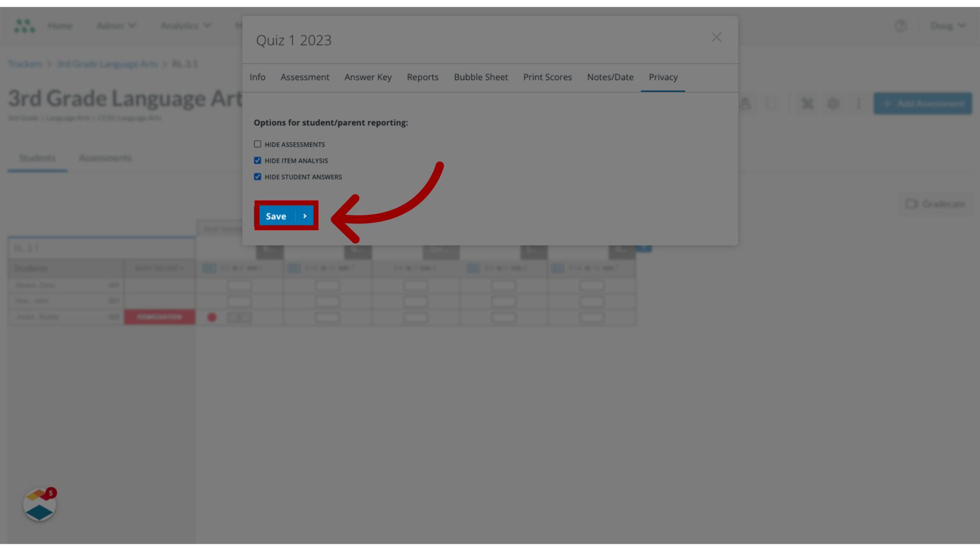Disable the Hide Student Answers checkbox
Screen dimensions: 980x551
[x=257, y=176]
